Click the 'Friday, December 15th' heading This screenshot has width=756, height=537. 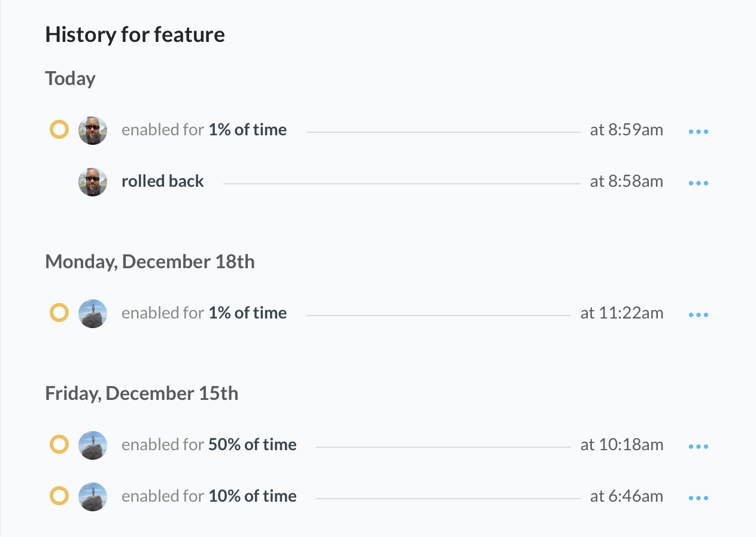(141, 393)
